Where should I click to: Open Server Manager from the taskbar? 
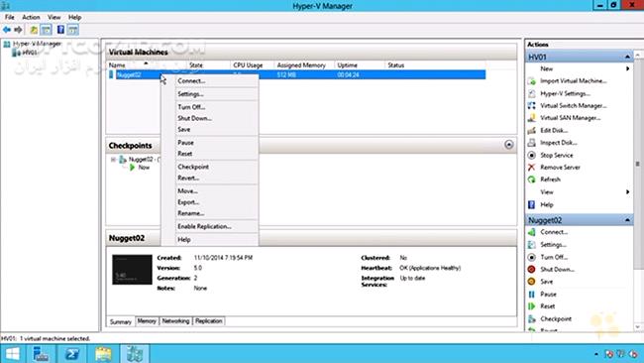tap(41, 353)
